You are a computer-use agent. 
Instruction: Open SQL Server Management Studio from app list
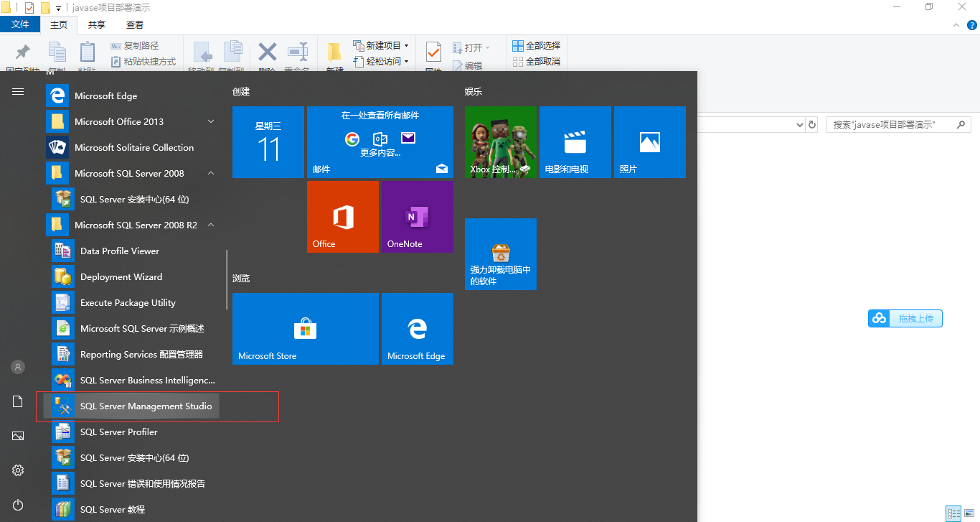click(x=132, y=406)
